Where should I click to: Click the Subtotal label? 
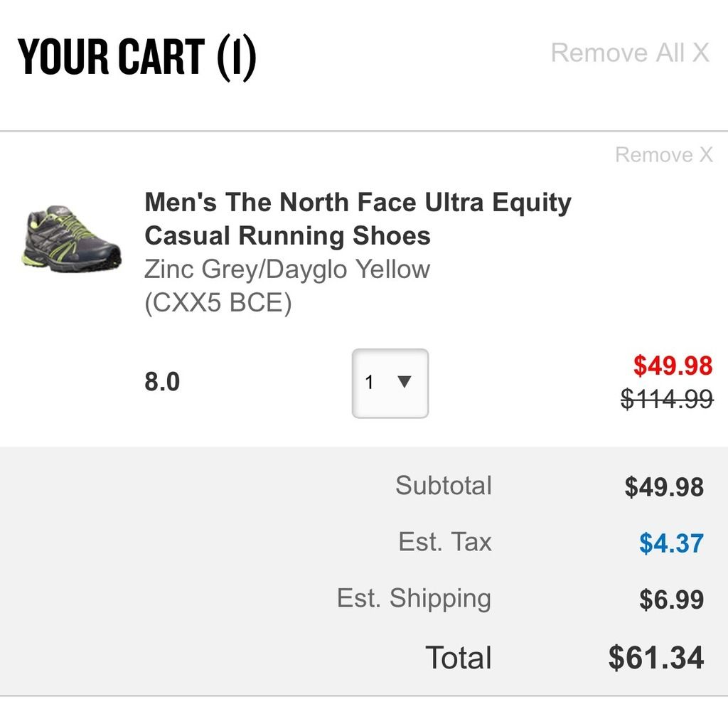pyautogui.click(x=444, y=486)
